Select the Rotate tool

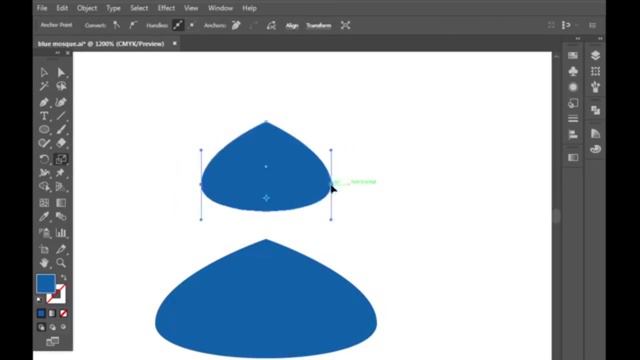[x=44, y=159]
